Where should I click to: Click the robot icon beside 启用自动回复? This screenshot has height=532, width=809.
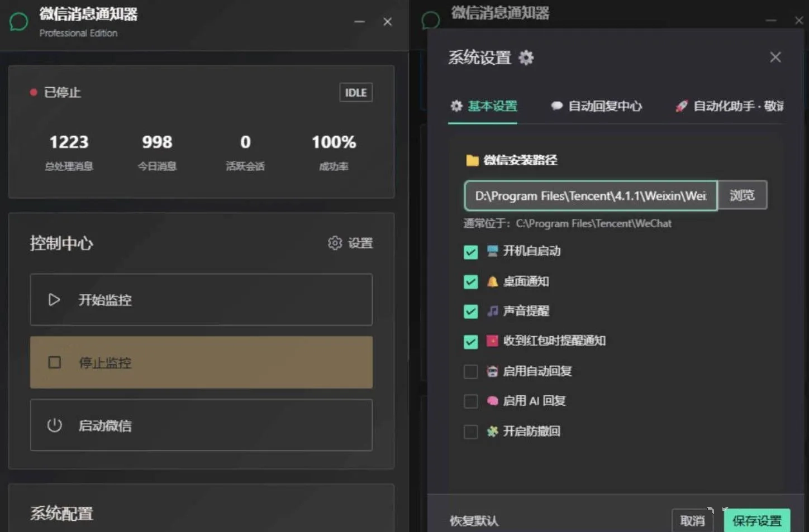492,371
